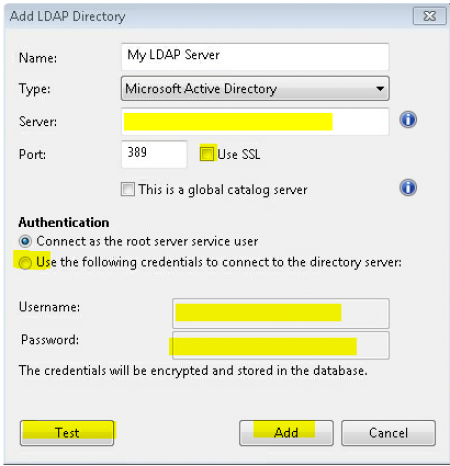Click the Test button
The width and height of the screenshot is (450, 466).
pos(67,433)
